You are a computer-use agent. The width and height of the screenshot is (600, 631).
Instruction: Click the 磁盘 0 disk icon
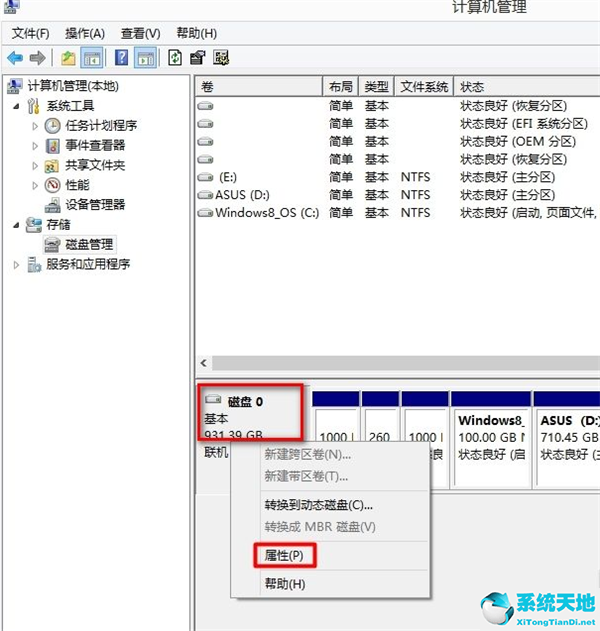[x=213, y=400]
